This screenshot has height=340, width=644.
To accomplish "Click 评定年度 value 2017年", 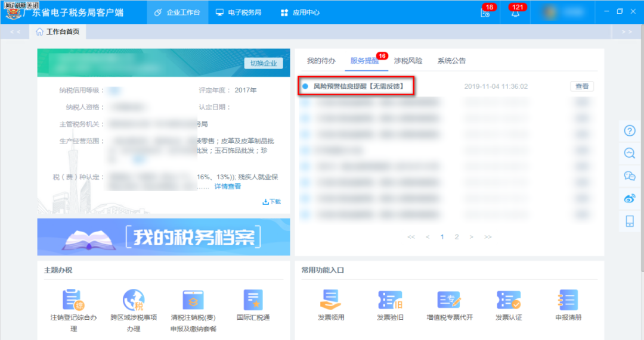I will 246,91.
